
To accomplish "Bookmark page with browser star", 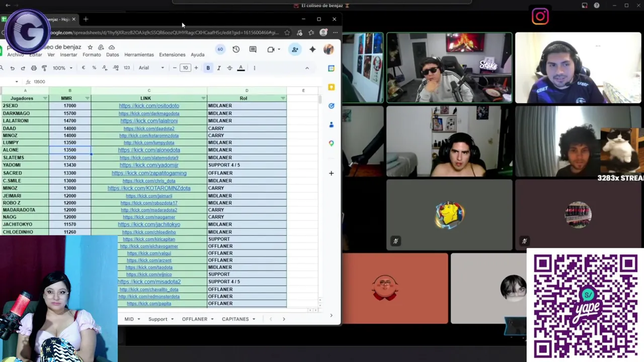I will [287, 33].
